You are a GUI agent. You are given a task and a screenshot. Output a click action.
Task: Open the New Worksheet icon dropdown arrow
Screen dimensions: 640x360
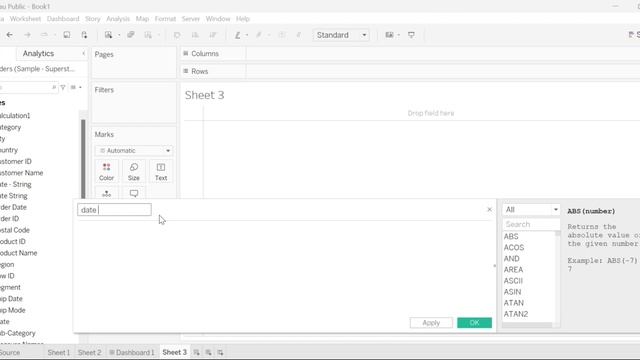click(x=119, y=35)
